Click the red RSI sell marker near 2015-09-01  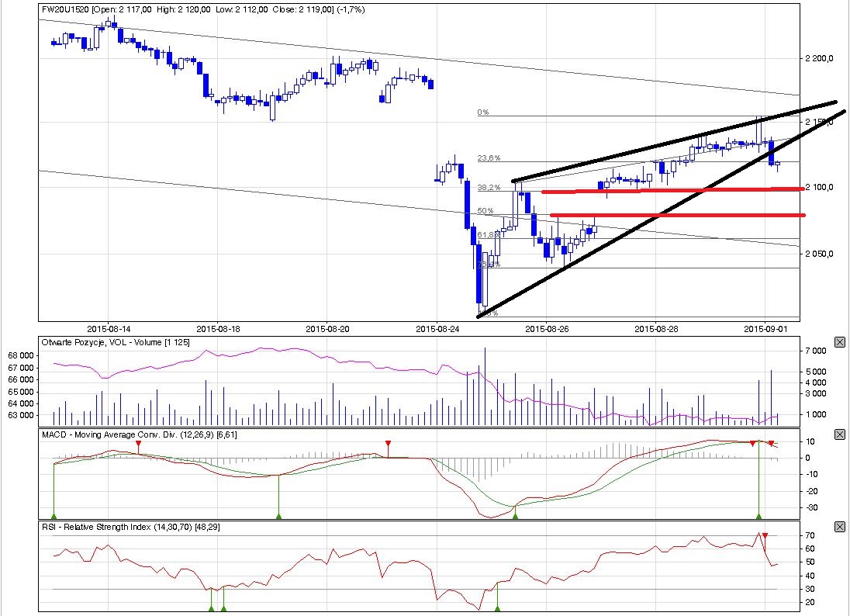pos(765,536)
